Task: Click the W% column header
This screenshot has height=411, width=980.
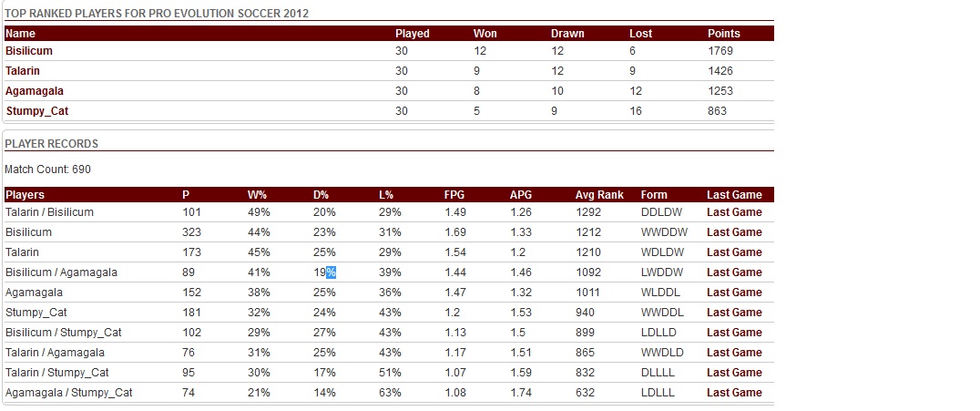Action: pyautogui.click(x=258, y=195)
